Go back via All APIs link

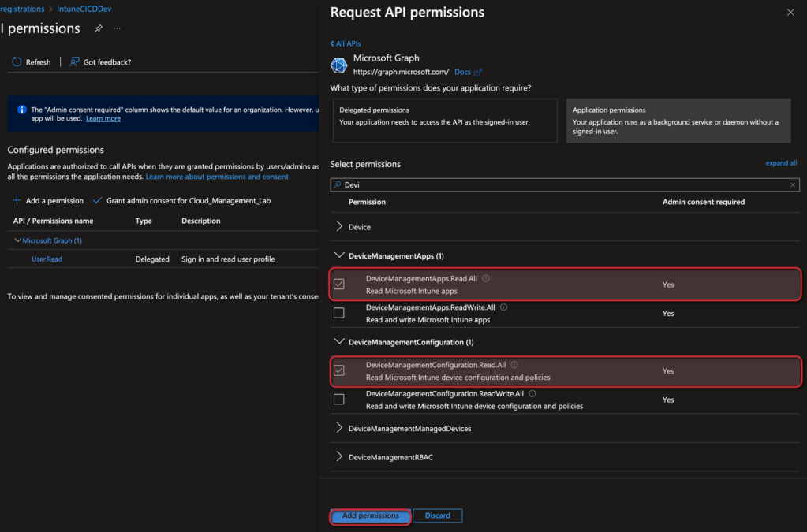point(346,44)
